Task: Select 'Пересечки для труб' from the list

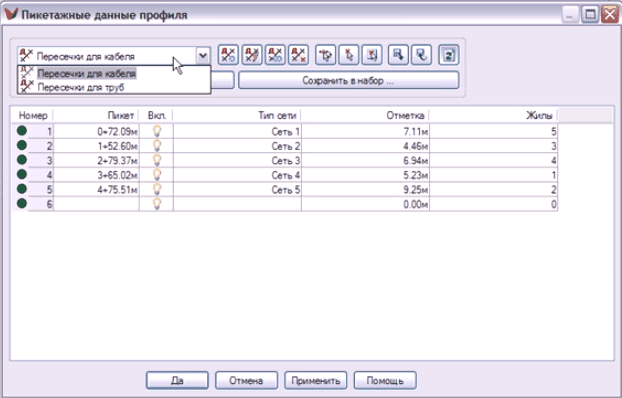Action: [x=81, y=87]
